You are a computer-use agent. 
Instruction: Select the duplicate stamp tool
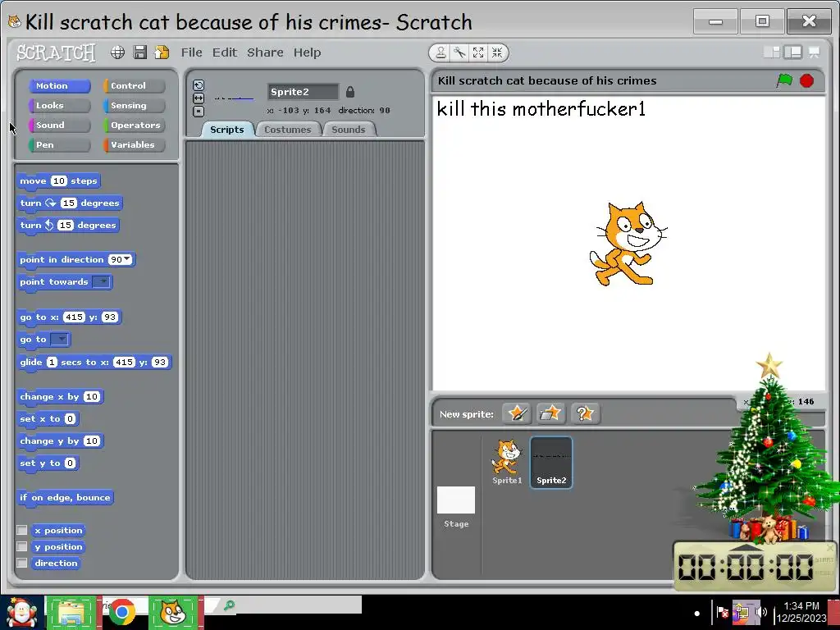(441, 52)
